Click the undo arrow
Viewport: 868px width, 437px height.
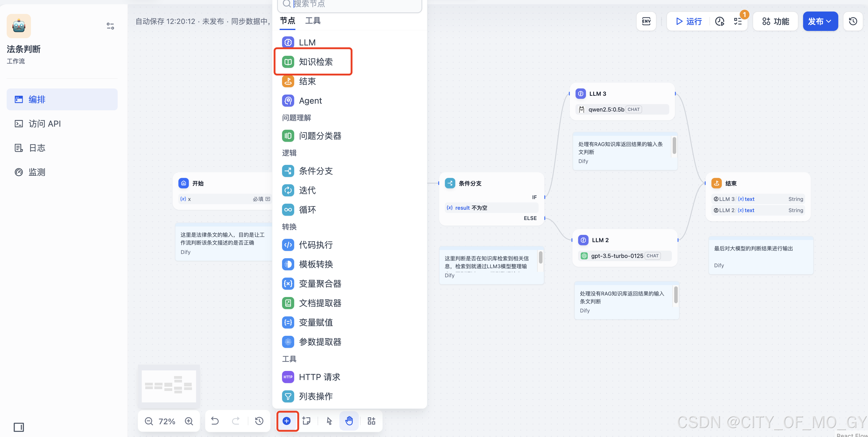215,421
